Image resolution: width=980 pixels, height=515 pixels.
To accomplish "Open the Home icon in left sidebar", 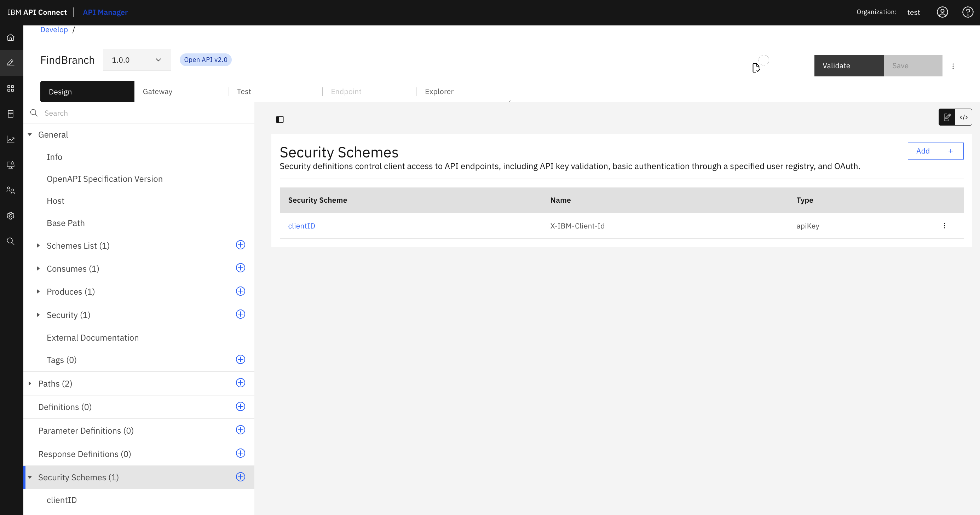I will [x=11, y=37].
